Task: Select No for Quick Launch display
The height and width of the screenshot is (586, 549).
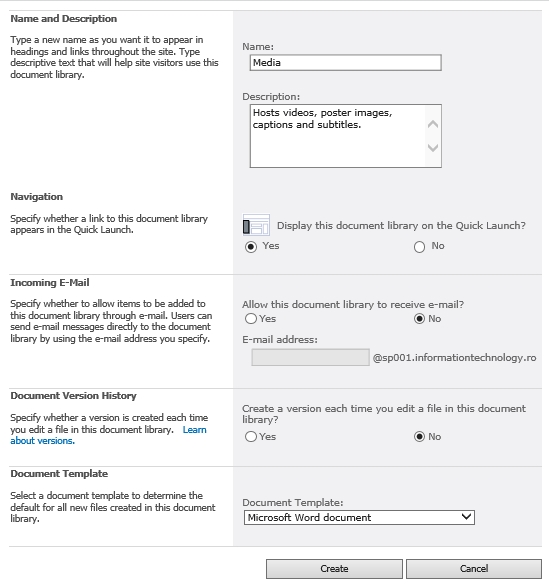Action: (x=419, y=247)
